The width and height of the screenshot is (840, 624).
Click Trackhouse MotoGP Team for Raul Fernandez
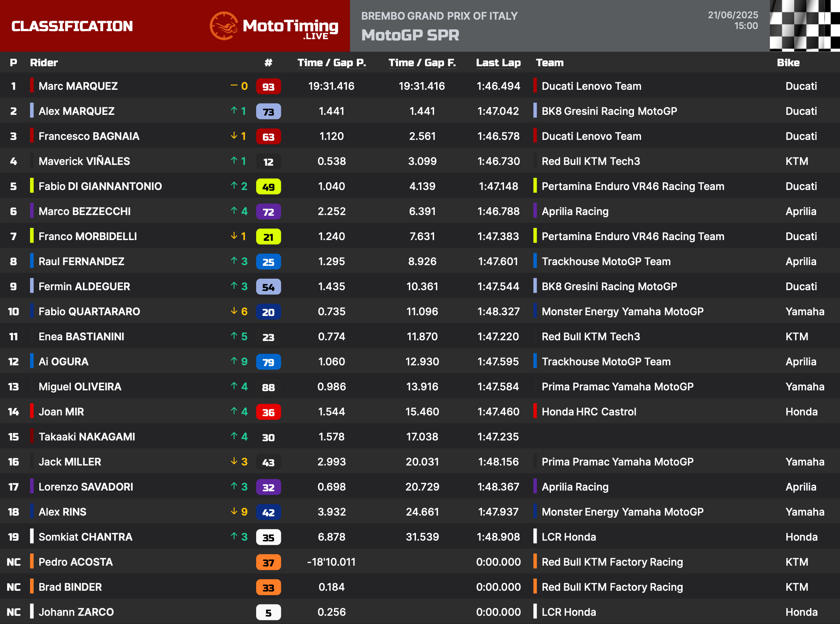pyautogui.click(x=606, y=262)
